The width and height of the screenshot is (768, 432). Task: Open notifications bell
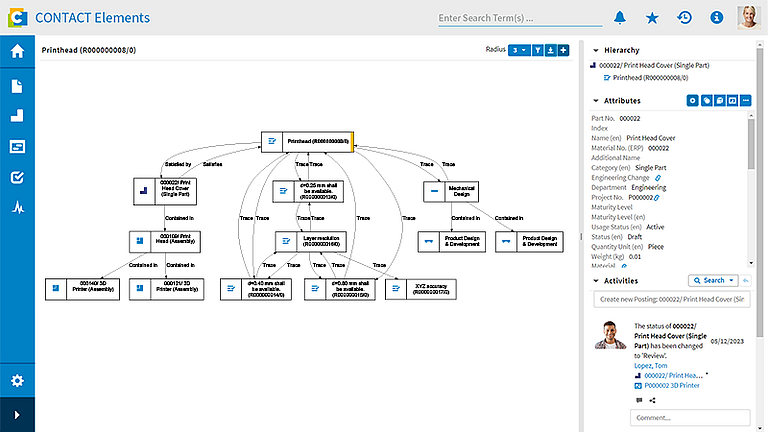(620, 18)
